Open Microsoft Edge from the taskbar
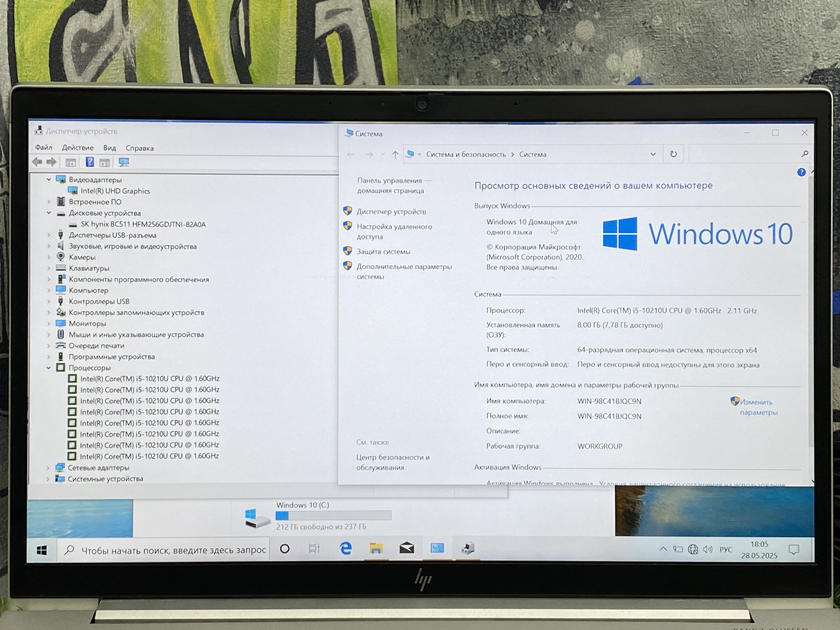The height and width of the screenshot is (630, 840). 346,548
